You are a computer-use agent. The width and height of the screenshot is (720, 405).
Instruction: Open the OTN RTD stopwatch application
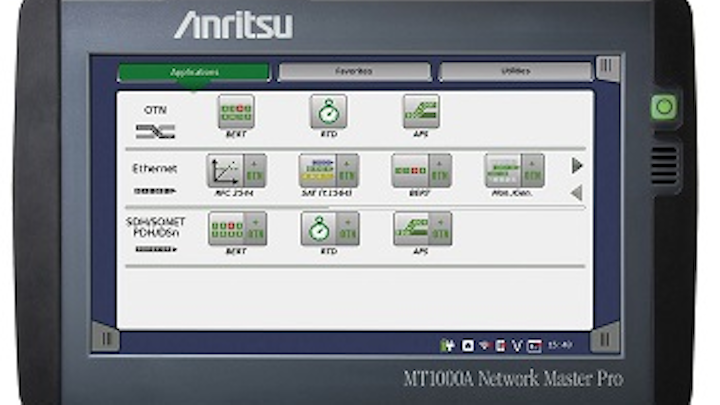pyautogui.click(x=328, y=112)
